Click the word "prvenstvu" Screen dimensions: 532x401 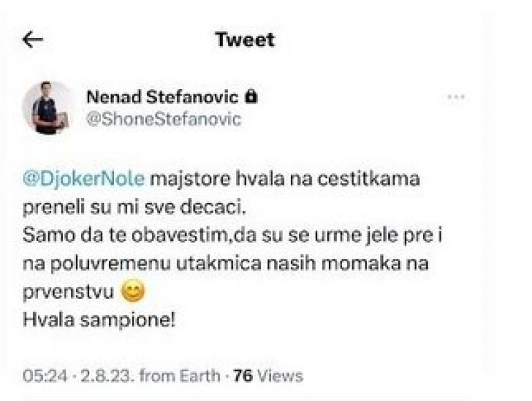pos(69,293)
